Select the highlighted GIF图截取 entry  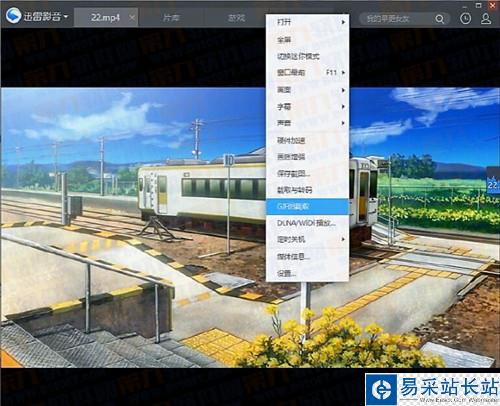pyautogui.click(x=307, y=206)
